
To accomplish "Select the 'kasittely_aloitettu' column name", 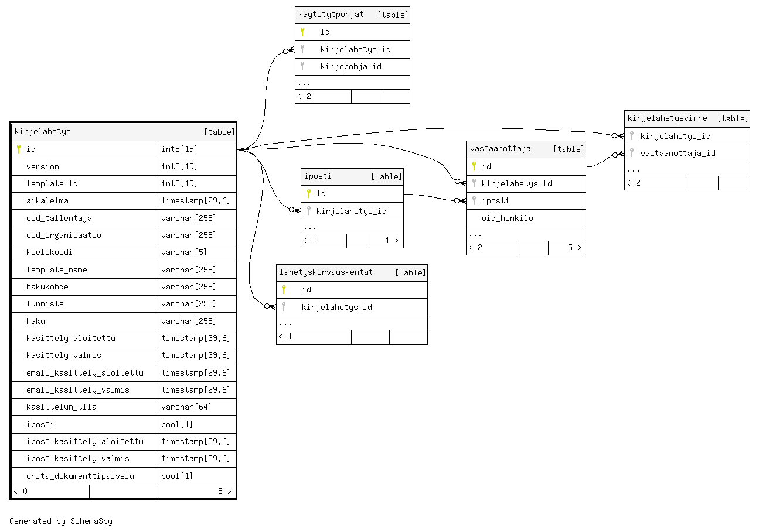I will coord(71,338).
